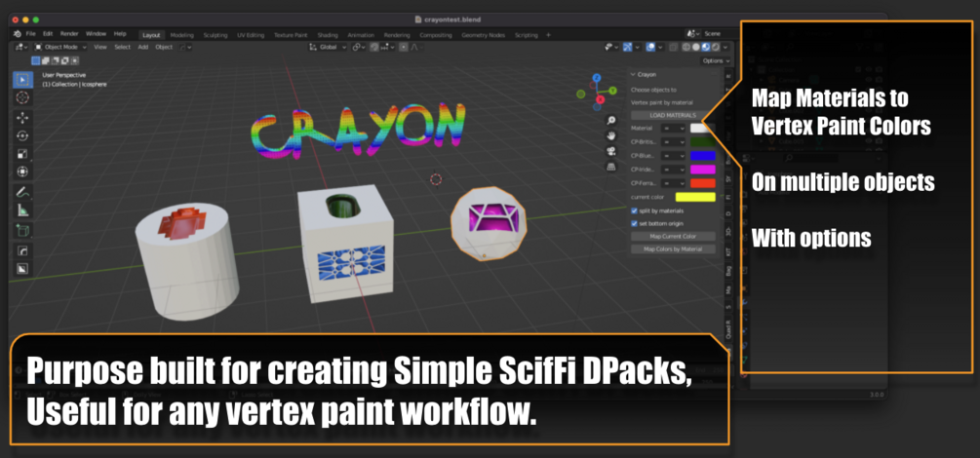
Task: Open the Object Mode dropdown
Action: tap(60, 47)
